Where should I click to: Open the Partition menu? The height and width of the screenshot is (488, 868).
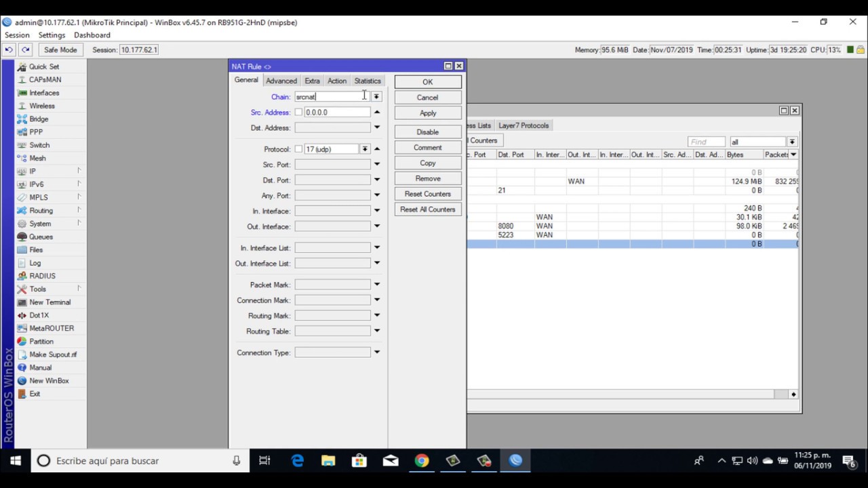click(x=41, y=342)
